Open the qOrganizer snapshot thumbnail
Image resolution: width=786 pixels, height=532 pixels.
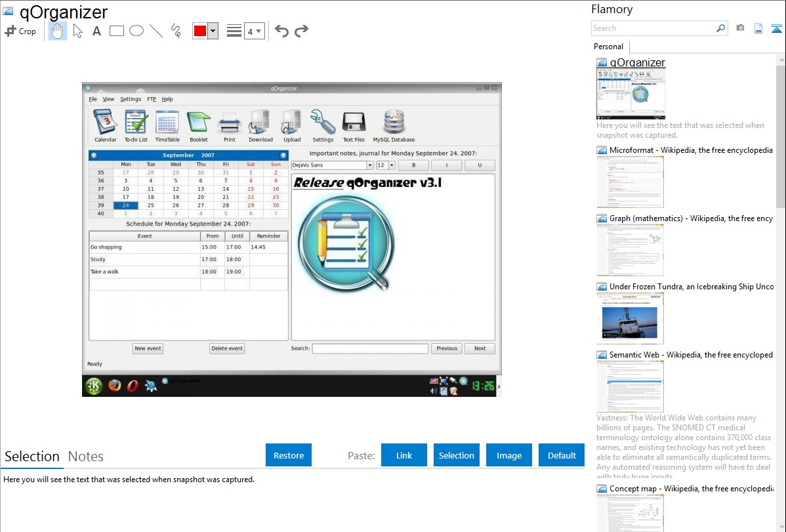tap(631, 94)
